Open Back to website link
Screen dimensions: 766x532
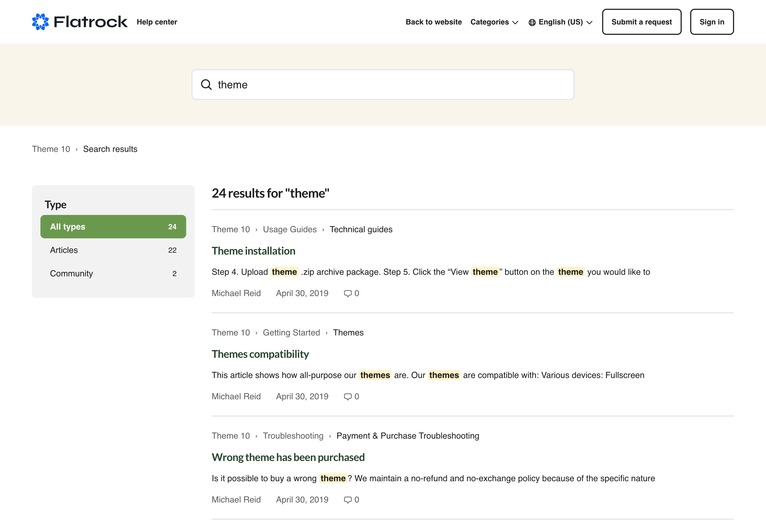coord(433,22)
